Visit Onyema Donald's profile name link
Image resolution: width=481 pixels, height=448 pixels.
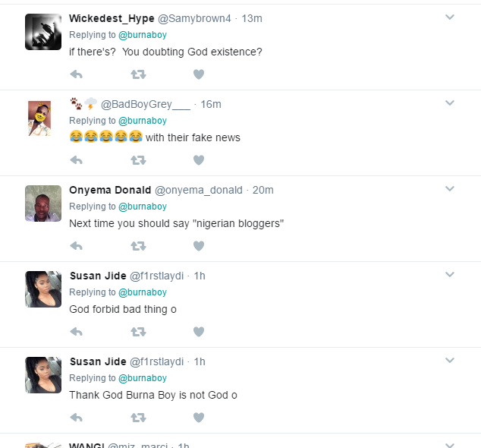110,190
